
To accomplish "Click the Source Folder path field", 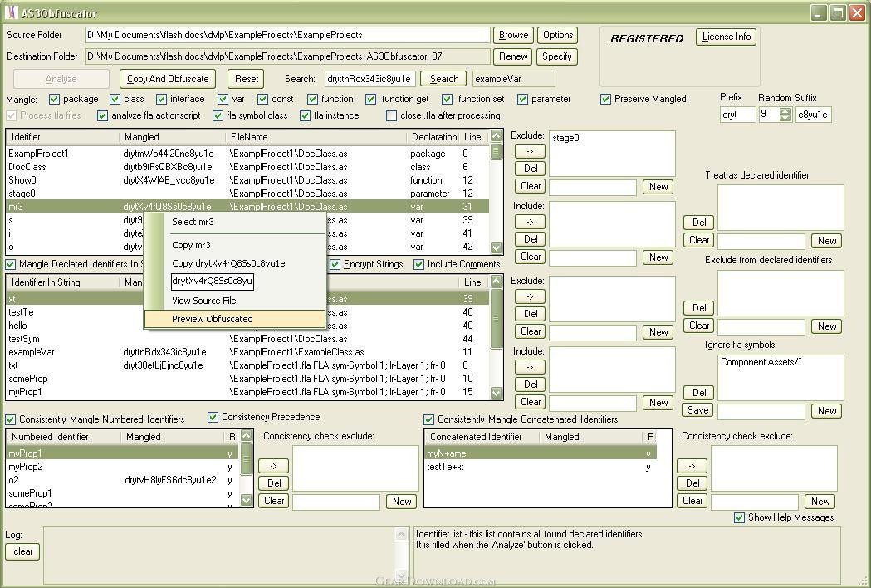I will pos(288,35).
